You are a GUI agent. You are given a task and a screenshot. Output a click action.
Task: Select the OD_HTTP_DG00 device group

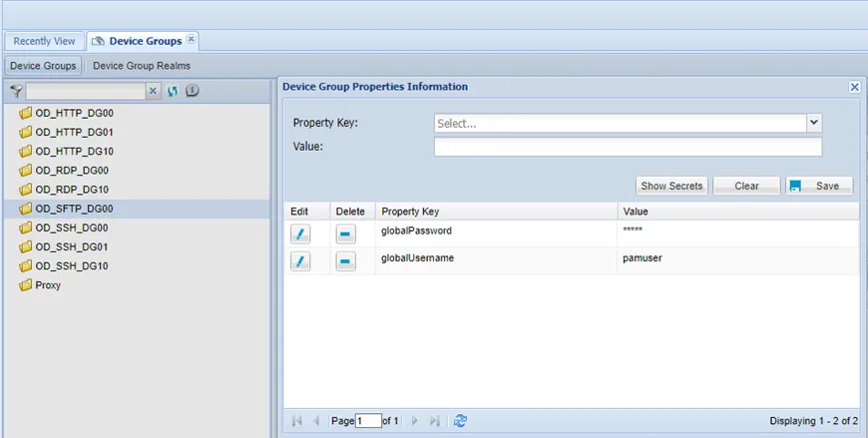[74, 113]
